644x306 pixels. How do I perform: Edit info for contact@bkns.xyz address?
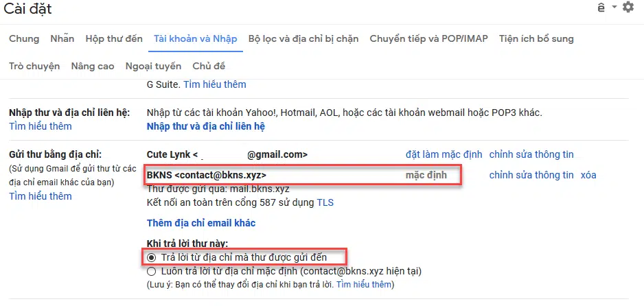531,175
